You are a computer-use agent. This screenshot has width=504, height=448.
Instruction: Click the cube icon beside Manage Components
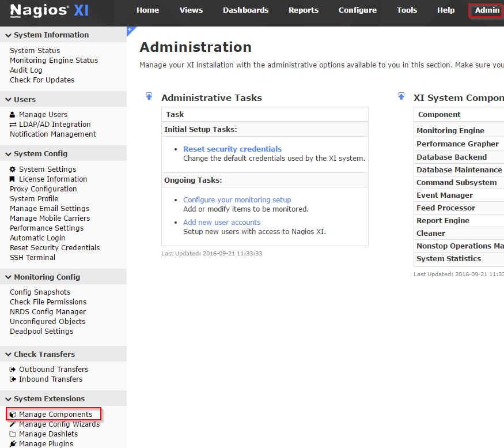(13, 415)
